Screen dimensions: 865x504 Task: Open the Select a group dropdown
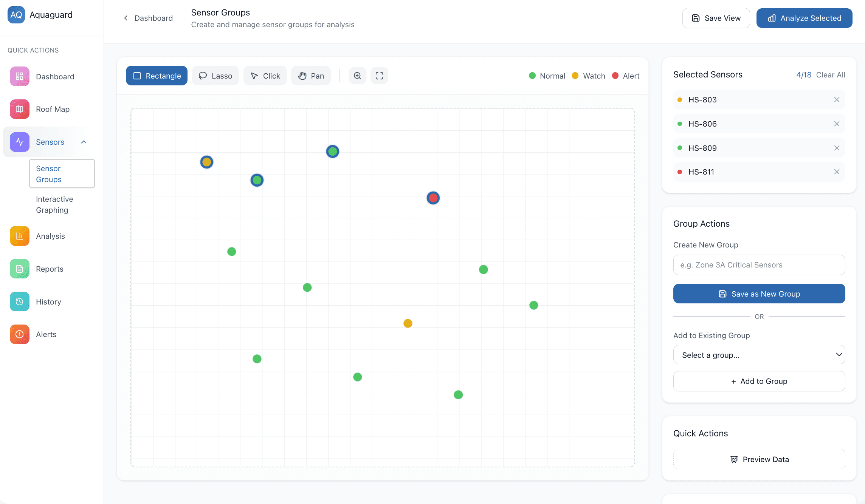click(759, 355)
